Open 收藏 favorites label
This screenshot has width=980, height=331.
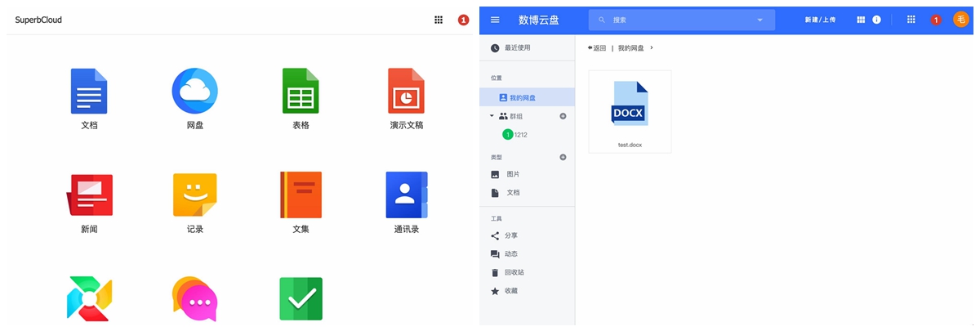[x=511, y=291]
